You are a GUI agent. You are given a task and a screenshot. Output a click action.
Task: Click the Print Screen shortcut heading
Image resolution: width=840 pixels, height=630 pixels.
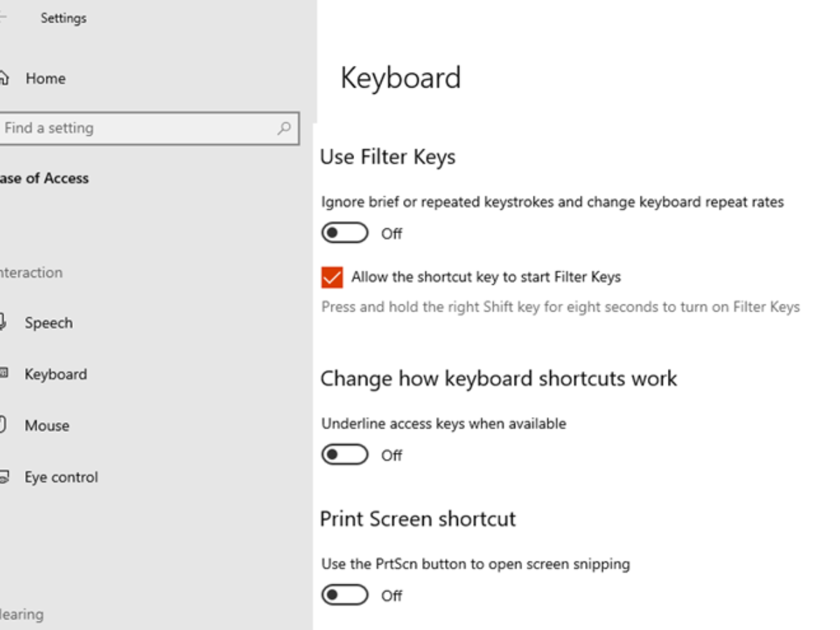[418, 519]
